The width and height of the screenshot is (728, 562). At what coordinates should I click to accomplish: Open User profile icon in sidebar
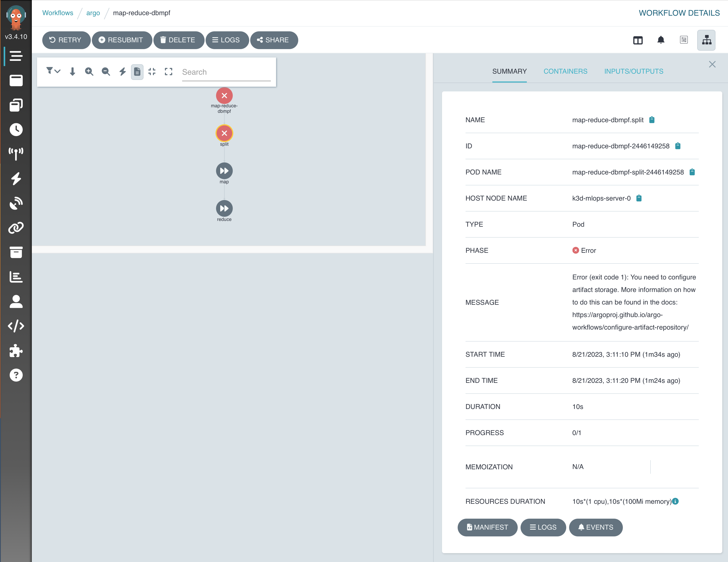tap(16, 302)
